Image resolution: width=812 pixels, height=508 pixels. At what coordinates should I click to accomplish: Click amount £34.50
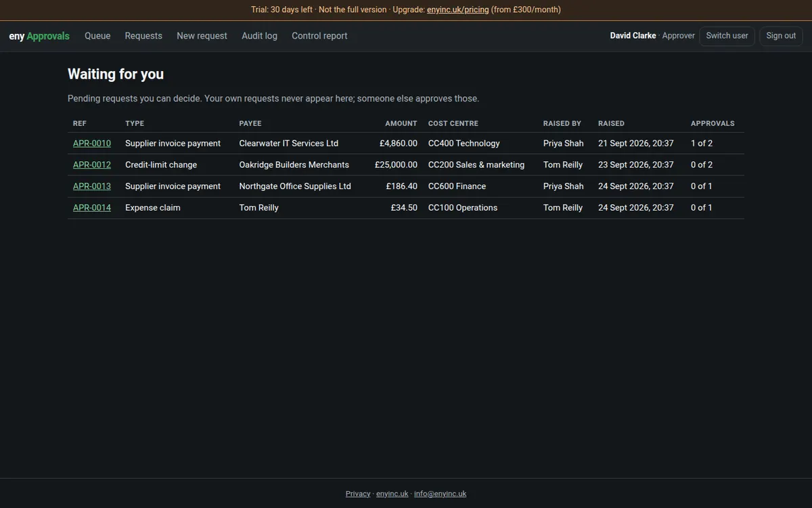click(x=404, y=208)
